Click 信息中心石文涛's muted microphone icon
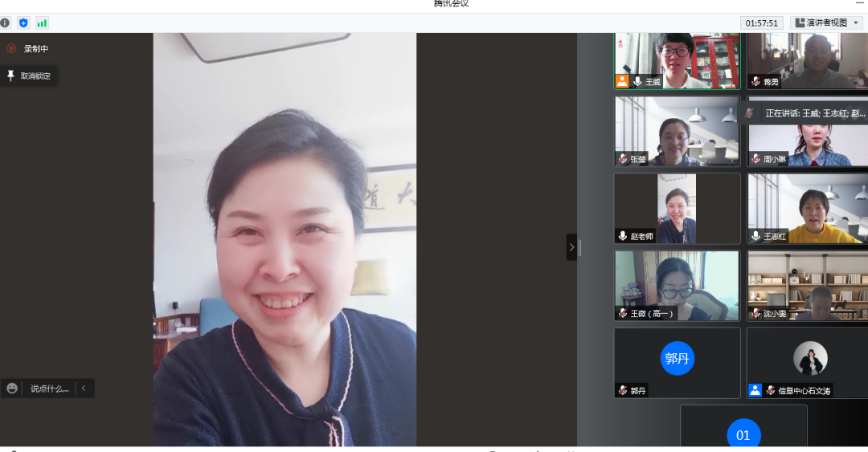Viewport: 868px width, 452px height. tap(771, 391)
